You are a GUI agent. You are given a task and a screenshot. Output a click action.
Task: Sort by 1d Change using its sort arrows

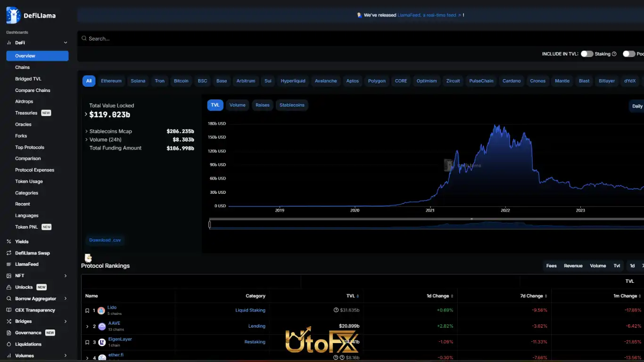coord(452,296)
